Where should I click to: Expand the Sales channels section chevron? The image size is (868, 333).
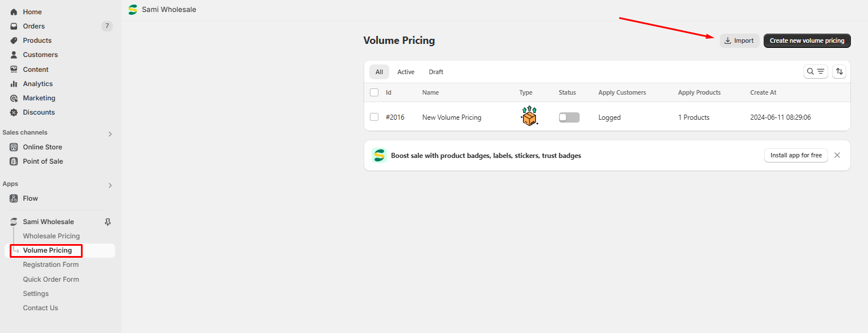110,134
